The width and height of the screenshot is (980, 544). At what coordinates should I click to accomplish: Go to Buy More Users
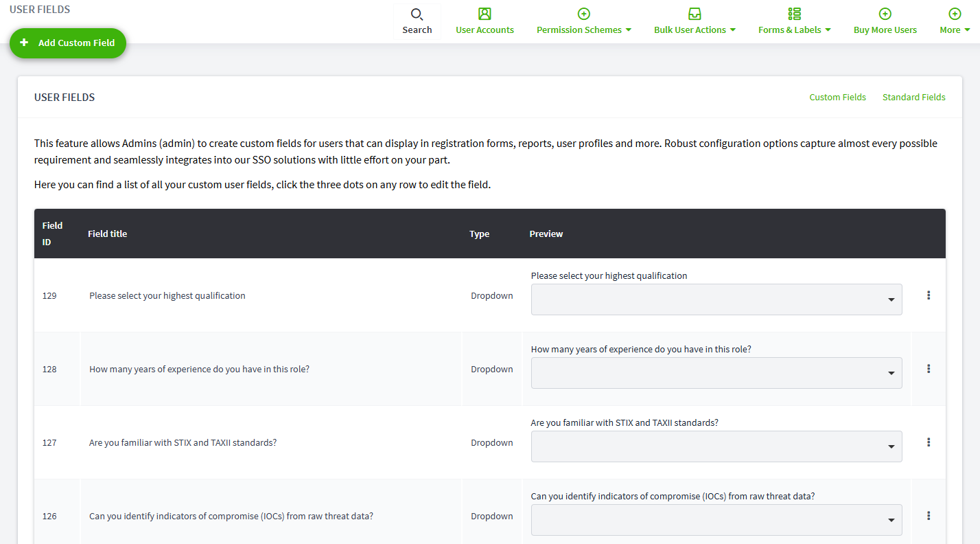(x=885, y=30)
